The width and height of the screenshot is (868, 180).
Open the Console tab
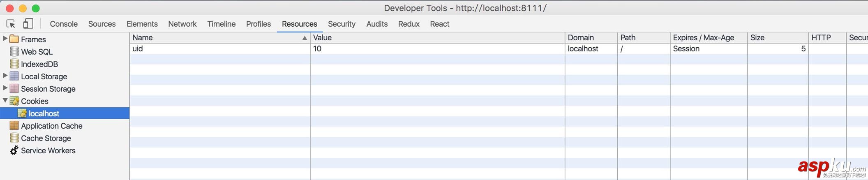64,24
